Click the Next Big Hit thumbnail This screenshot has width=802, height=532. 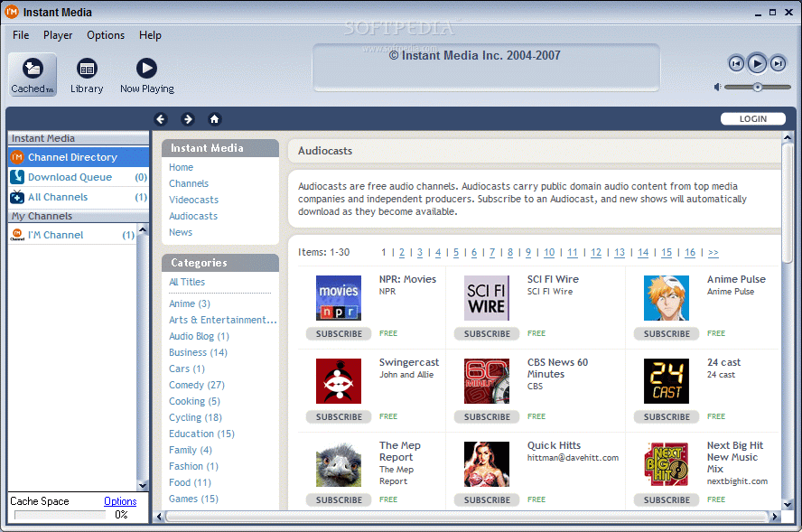[667, 464]
